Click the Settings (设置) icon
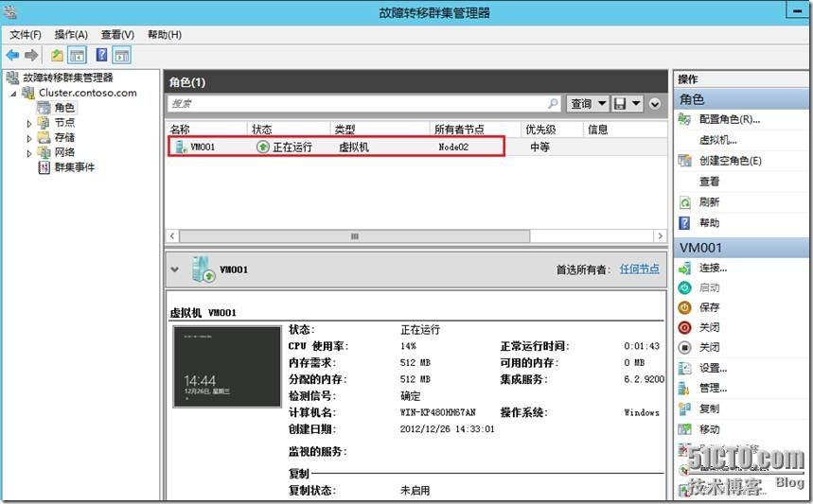Viewport: 813px width, 504px height. 684,368
